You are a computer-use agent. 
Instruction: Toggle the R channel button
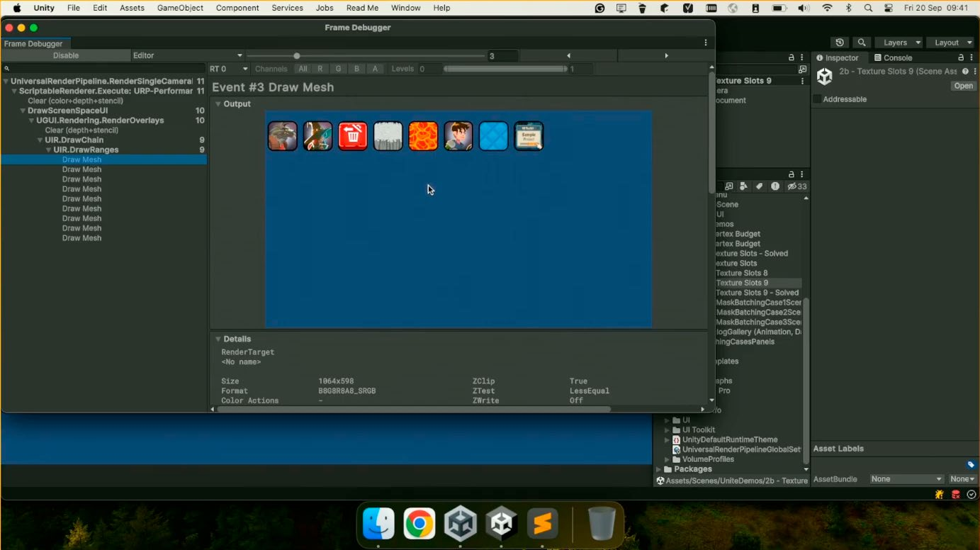[320, 69]
